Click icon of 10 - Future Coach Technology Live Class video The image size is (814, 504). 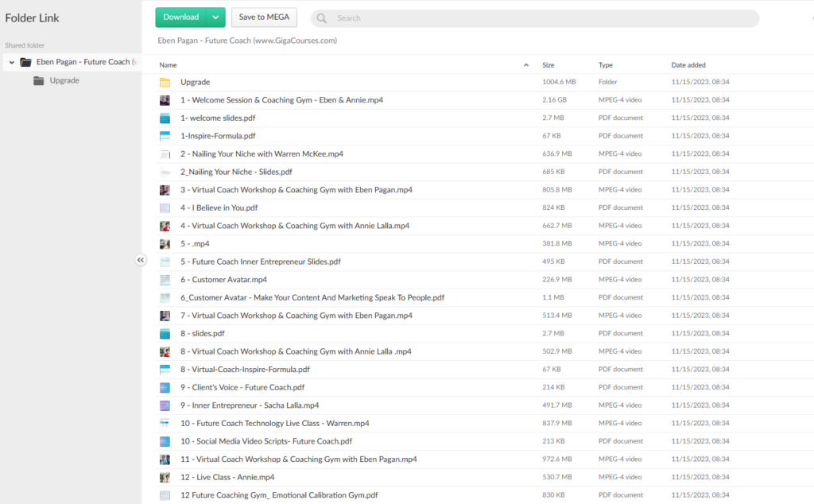point(165,424)
